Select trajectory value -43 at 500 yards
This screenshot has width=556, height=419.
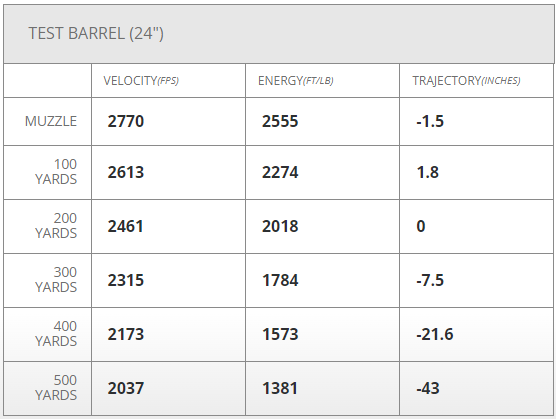[x=428, y=388]
